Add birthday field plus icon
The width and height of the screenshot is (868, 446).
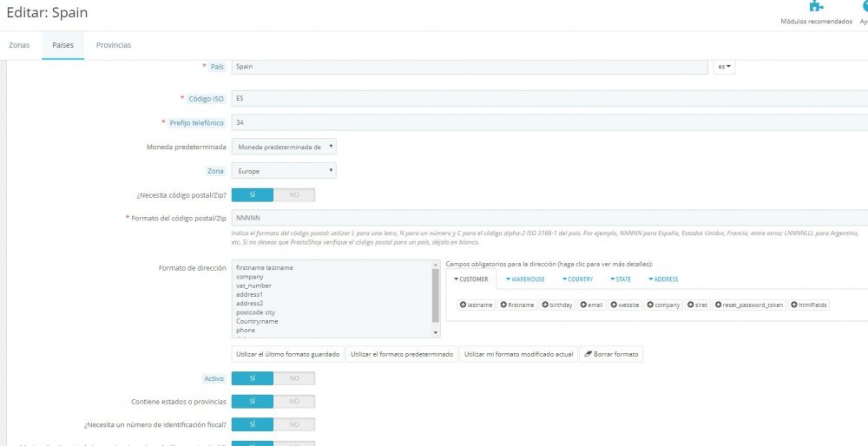545,305
